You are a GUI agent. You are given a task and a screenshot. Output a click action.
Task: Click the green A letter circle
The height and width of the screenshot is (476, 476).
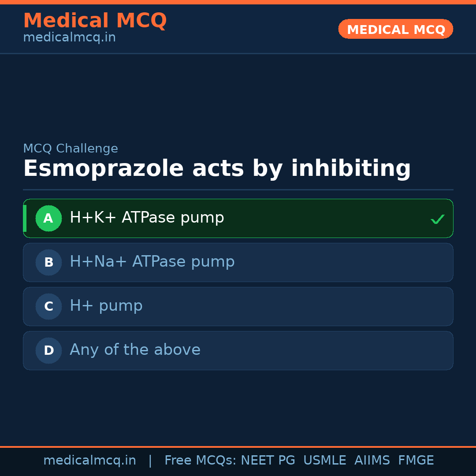(x=48, y=218)
